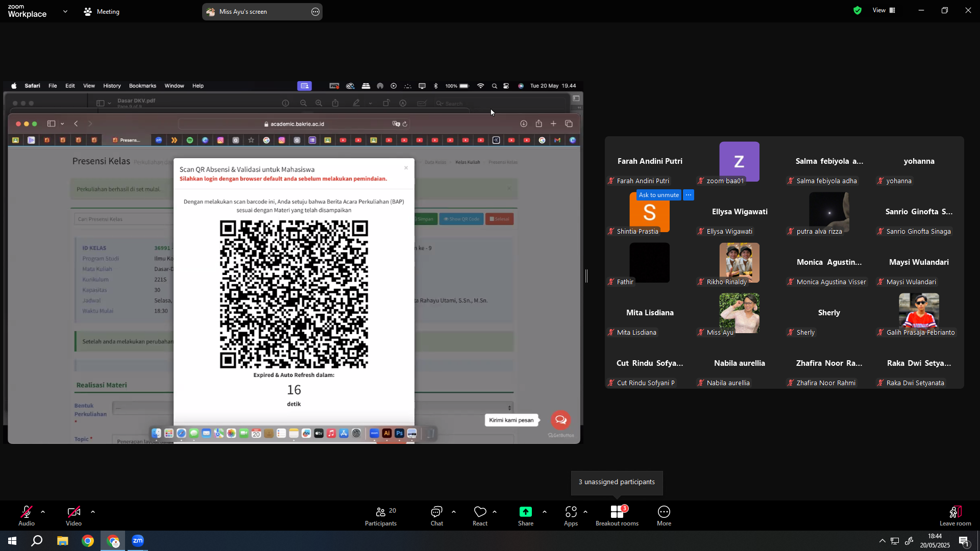This screenshot has width=980, height=551.
Task: Open options on Miss Ayu's screen tab
Action: 315,12
